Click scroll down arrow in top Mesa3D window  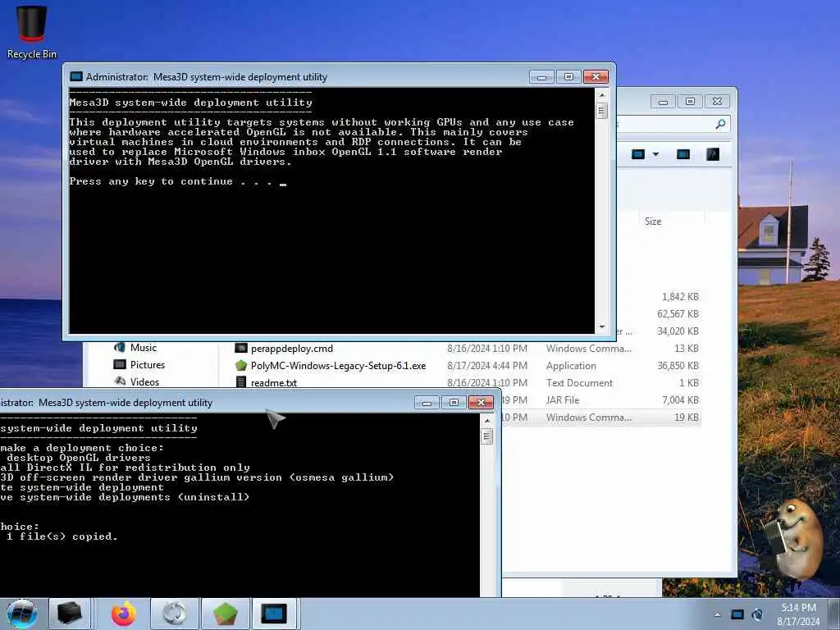coord(601,326)
